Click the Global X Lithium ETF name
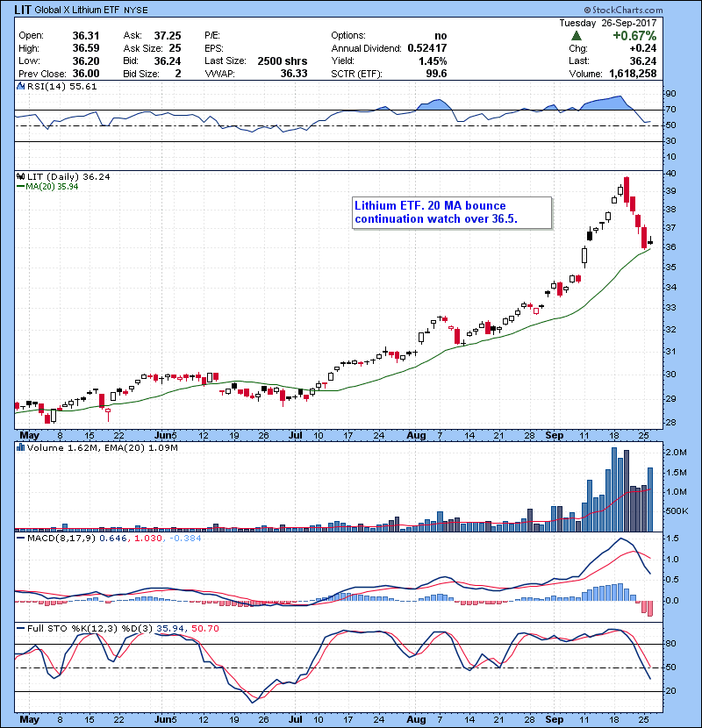 pyautogui.click(x=77, y=10)
